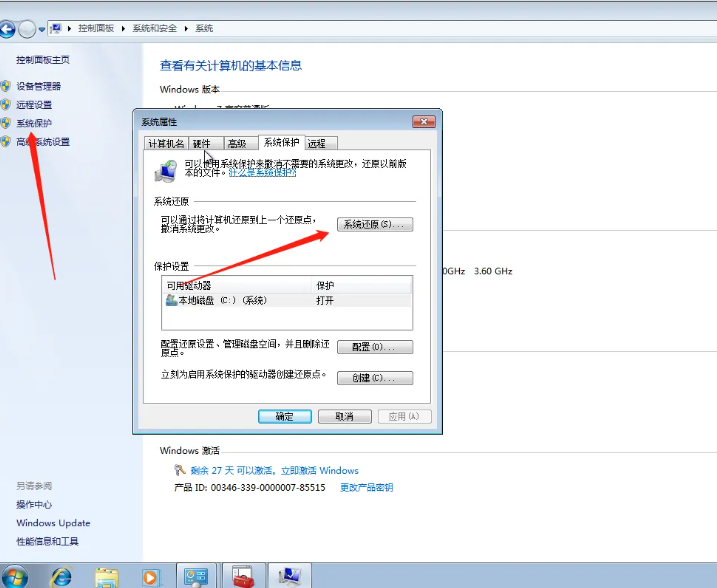The image size is (717, 588).
Task: Click the Control Panel taskbar icon
Action: click(x=196, y=576)
